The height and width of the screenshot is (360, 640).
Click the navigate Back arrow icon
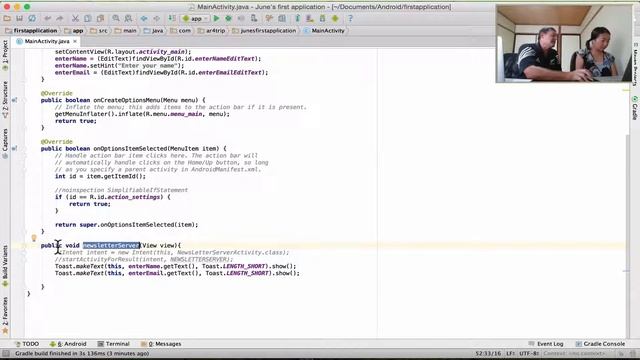point(144,18)
